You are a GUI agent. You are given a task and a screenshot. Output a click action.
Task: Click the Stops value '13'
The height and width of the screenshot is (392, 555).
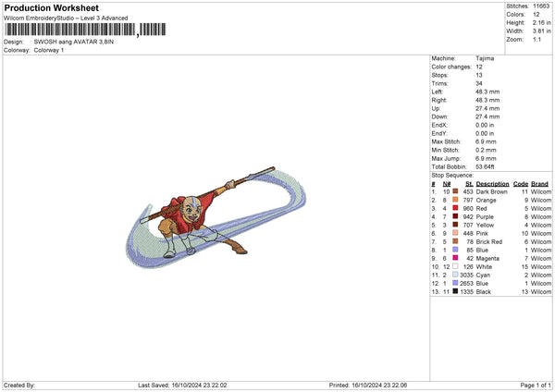click(479, 75)
